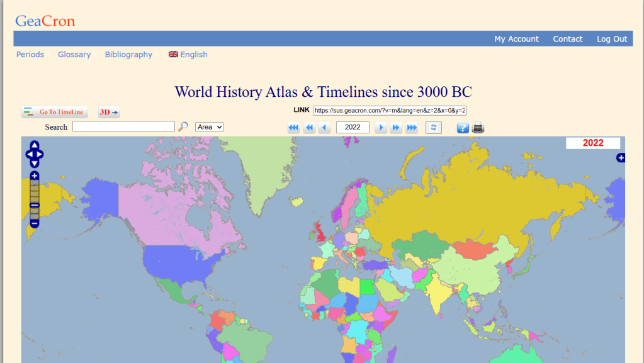Open the My Account link
The image size is (644, 363).
point(516,39)
